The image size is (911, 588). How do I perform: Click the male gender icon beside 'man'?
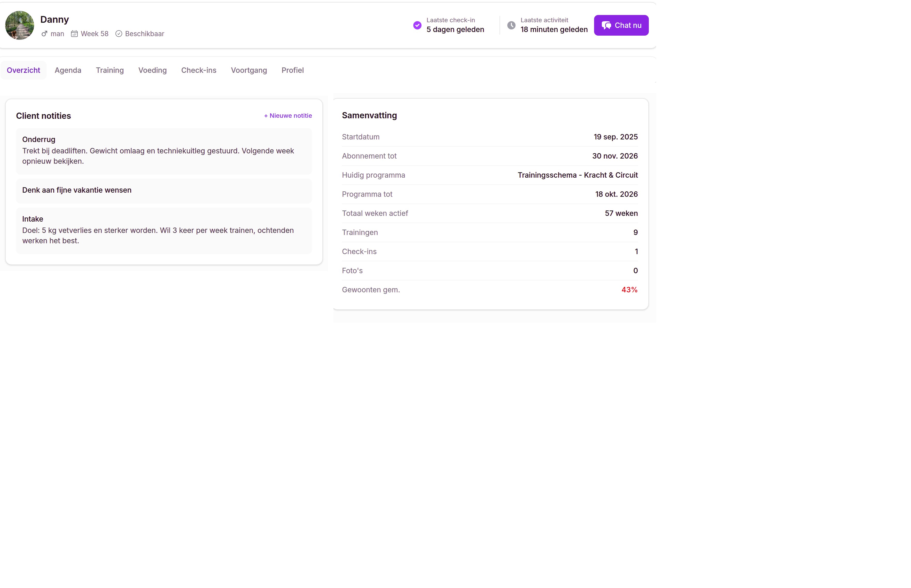point(44,34)
